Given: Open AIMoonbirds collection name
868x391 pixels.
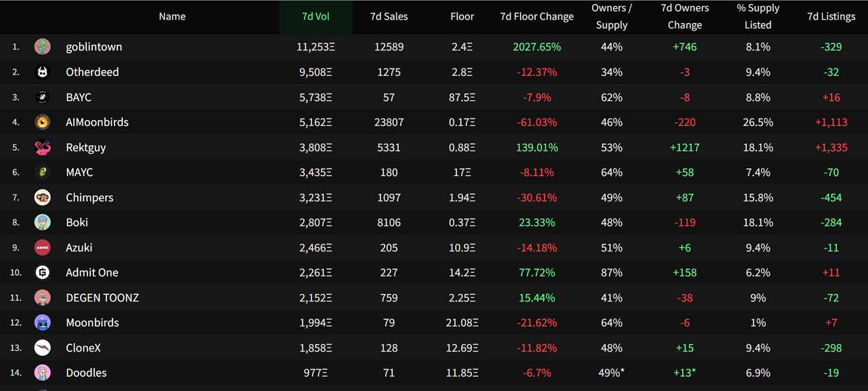Looking at the screenshot, I should coord(97,122).
